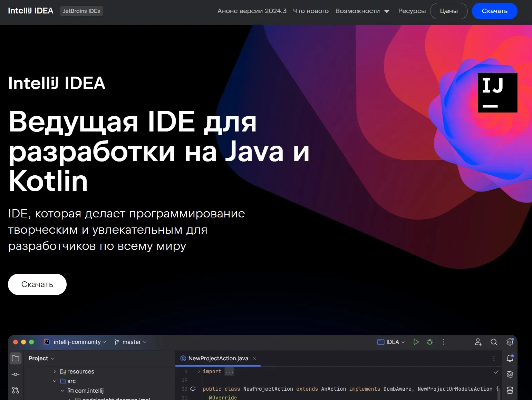Click the Code With Me user icon
The height and width of the screenshot is (400, 532).
coord(478,342)
